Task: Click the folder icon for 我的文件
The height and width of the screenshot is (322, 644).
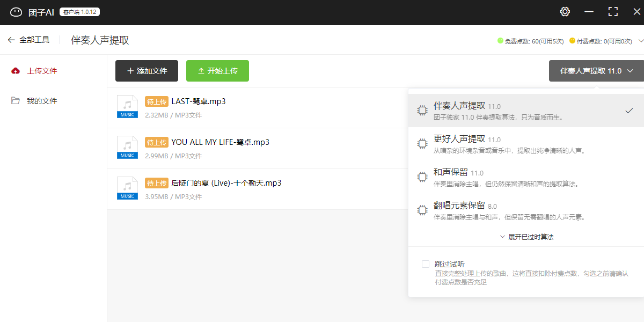Action: (x=16, y=101)
